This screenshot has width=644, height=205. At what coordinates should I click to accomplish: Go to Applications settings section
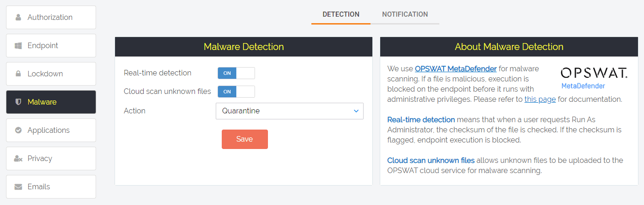point(51,130)
